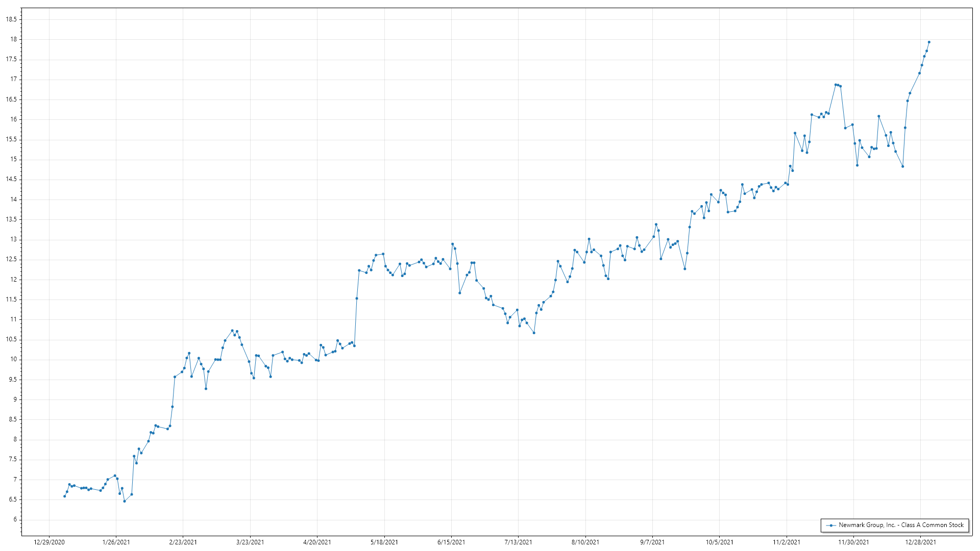Click the 1/26/2021 x-axis date label

click(x=116, y=542)
